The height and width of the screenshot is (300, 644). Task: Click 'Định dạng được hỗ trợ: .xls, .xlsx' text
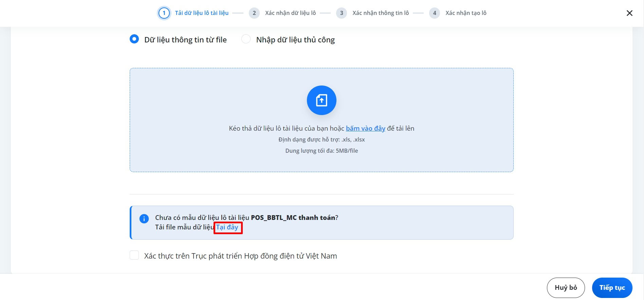pos(321,139)
